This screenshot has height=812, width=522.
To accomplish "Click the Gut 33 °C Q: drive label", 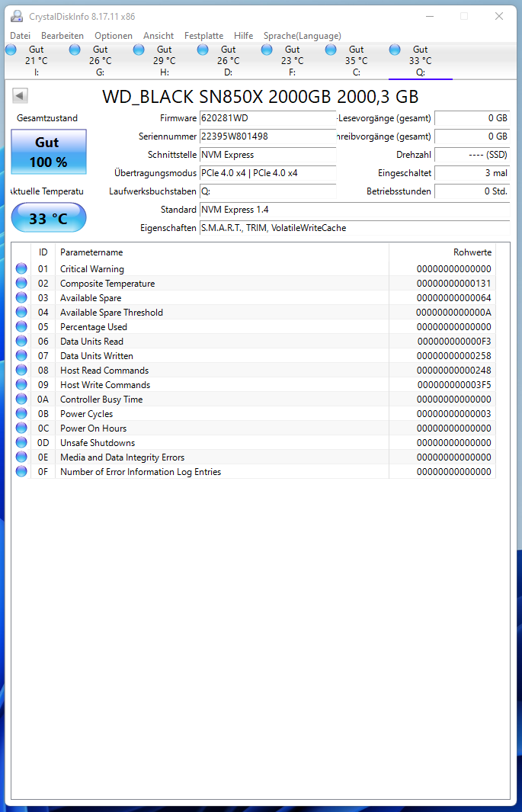I will tap(421, 60).
